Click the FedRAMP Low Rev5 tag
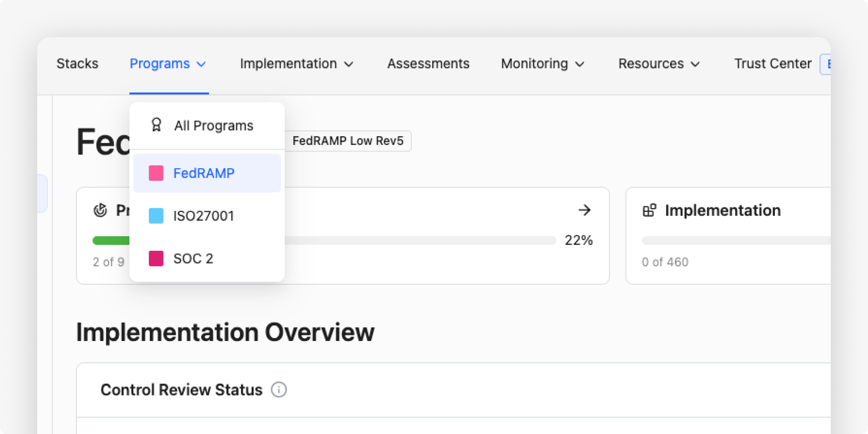Image resolution: width=868 pixels, height=434 pixels. [x=348, y=141]
